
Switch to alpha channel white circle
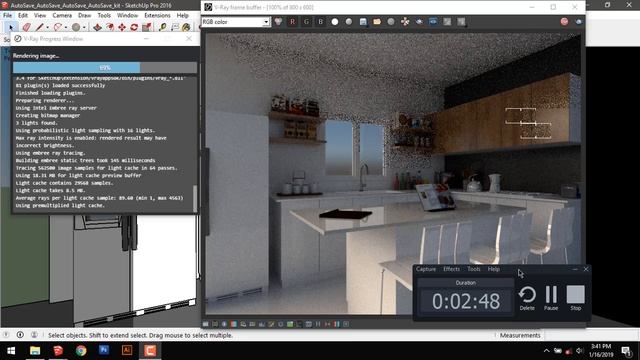point(335,22)
